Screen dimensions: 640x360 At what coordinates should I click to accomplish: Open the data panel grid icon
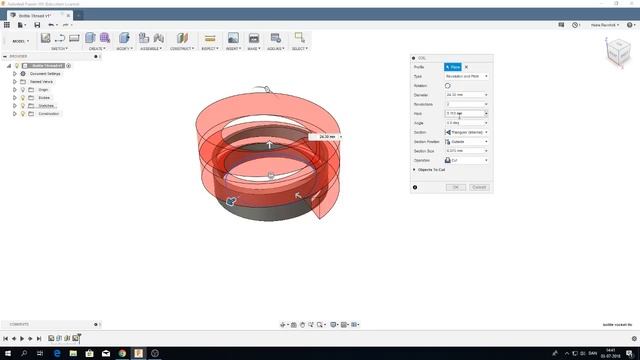[x=7, y=25]
